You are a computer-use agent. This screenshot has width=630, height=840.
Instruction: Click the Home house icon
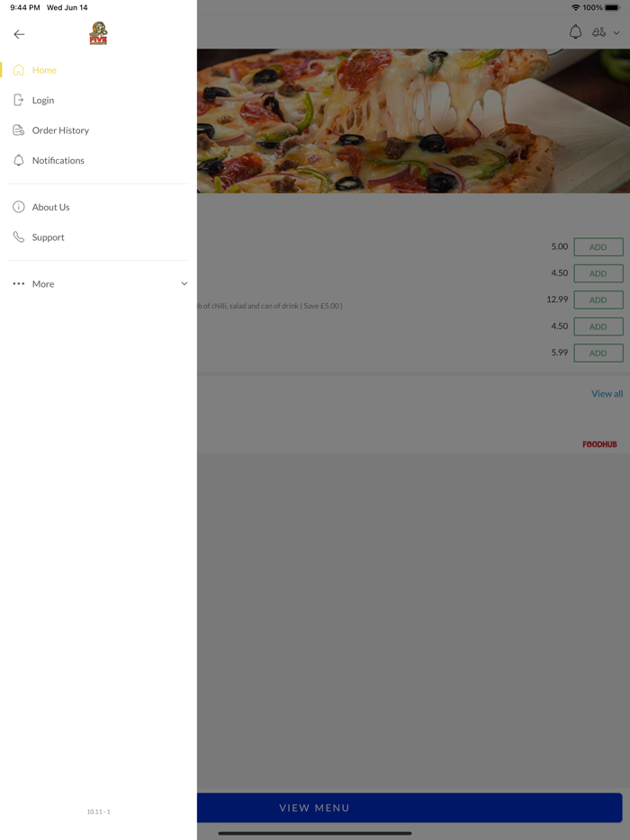click(x=19, y=70)
